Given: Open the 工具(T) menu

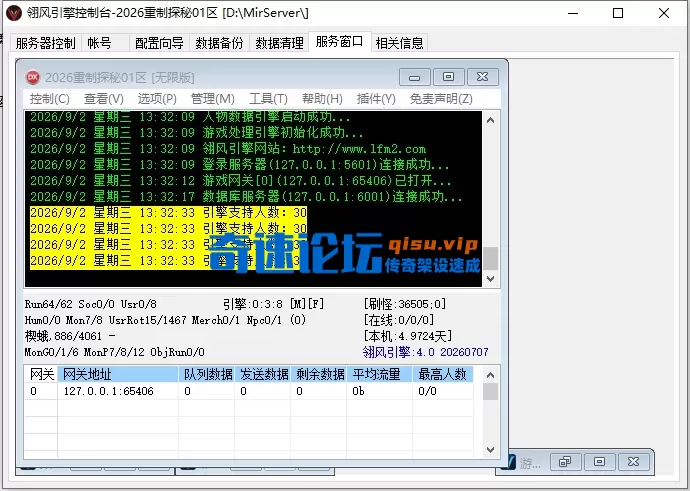Looking at the screenshot, I should click(268, 99).
